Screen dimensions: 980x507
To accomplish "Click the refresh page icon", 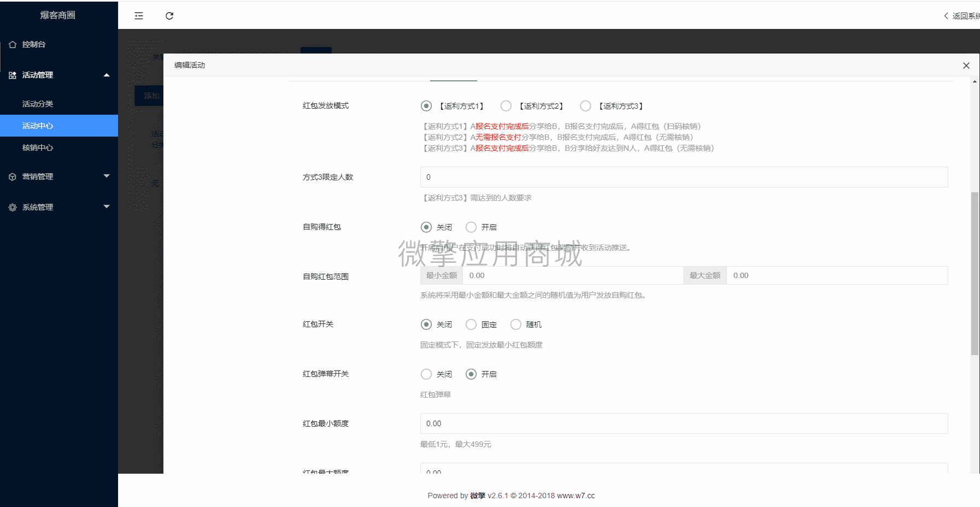I will coord(169,16).
